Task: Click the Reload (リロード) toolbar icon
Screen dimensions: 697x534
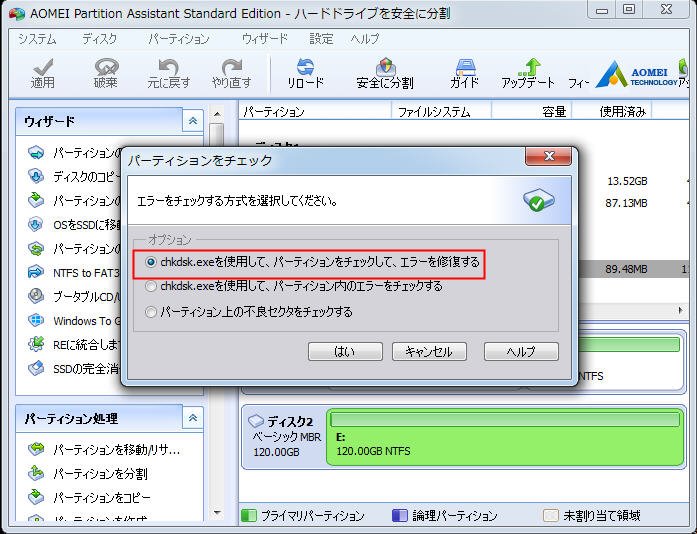Action: 305,67
